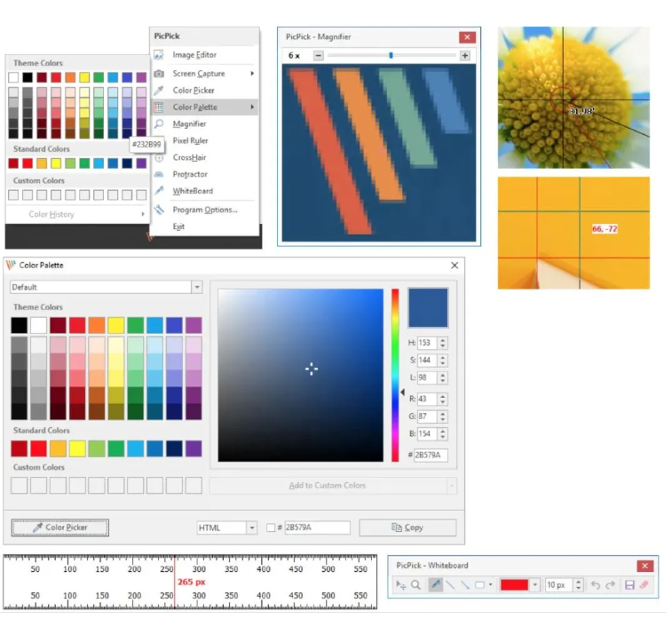Click the undo icon in Whiteboard
The height and width of the screenshot is (619, 672).
[600, 590]
